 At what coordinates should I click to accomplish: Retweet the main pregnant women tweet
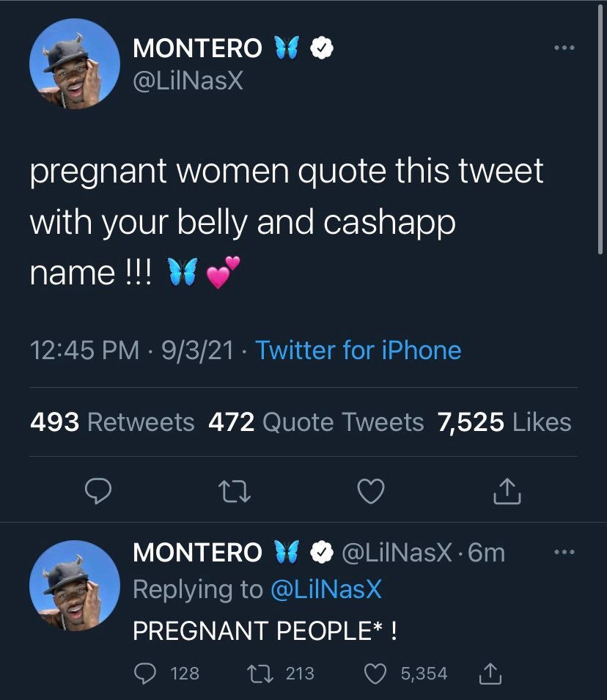235,492
